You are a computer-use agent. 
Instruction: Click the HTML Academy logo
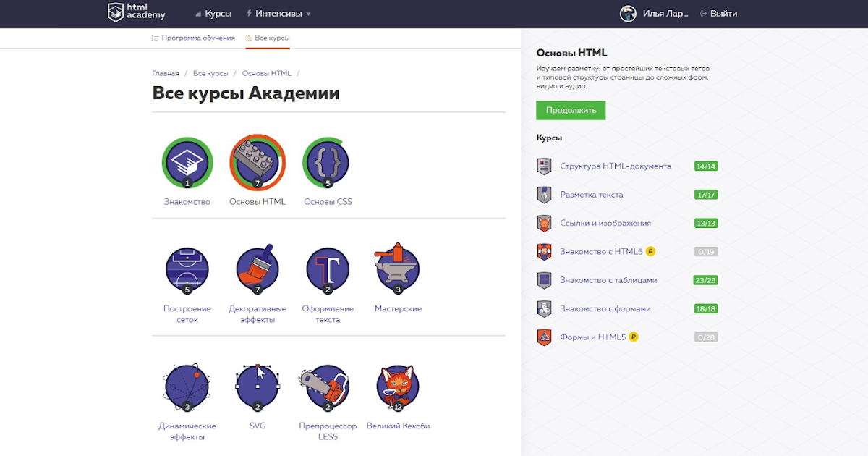pos(136,12)
